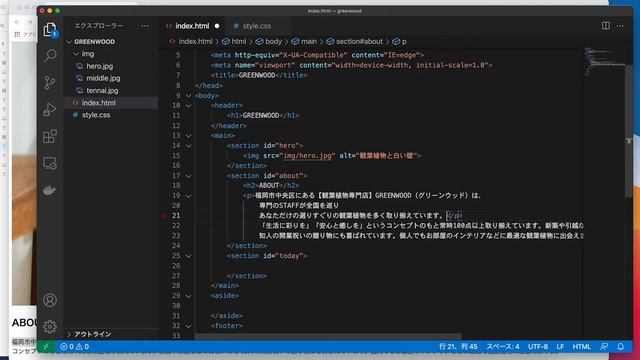The height and width of the screenshot is (360, 640).
Task: Fold the paragraph at line 19
Action: pyautogui.click(x=189, y=196)
